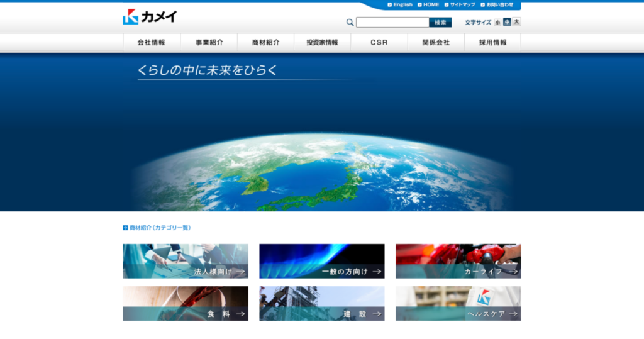Open the 一般の方向け category banner
Viewport: 644px width, 339px height.
[322, 262]
